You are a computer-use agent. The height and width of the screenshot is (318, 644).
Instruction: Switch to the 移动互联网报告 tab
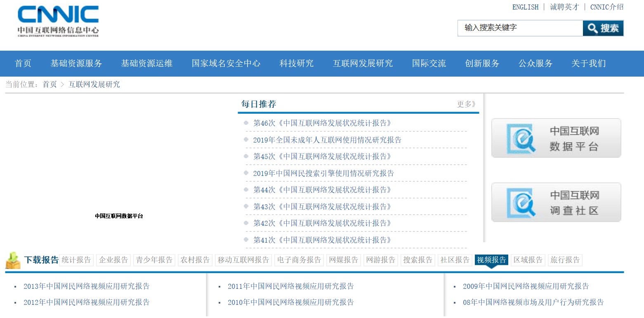coord(243,260)
